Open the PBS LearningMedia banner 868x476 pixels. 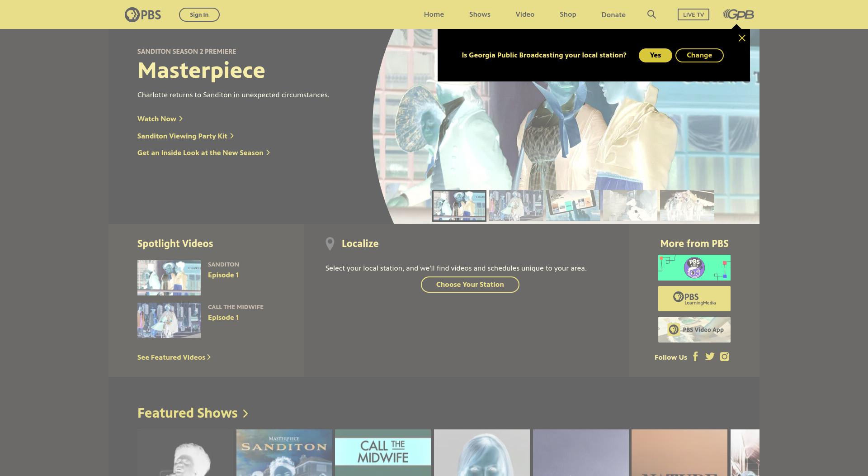pos(694,299)
